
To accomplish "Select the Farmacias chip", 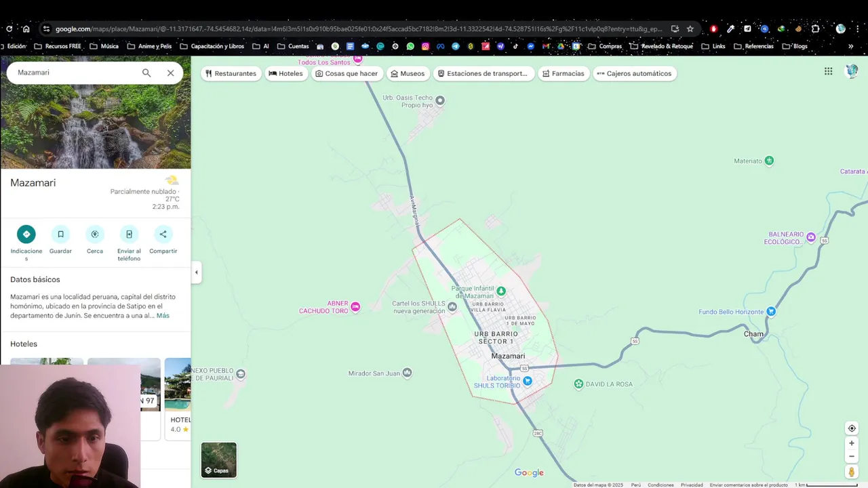I will pyautogui.click(x=563, y=73).
